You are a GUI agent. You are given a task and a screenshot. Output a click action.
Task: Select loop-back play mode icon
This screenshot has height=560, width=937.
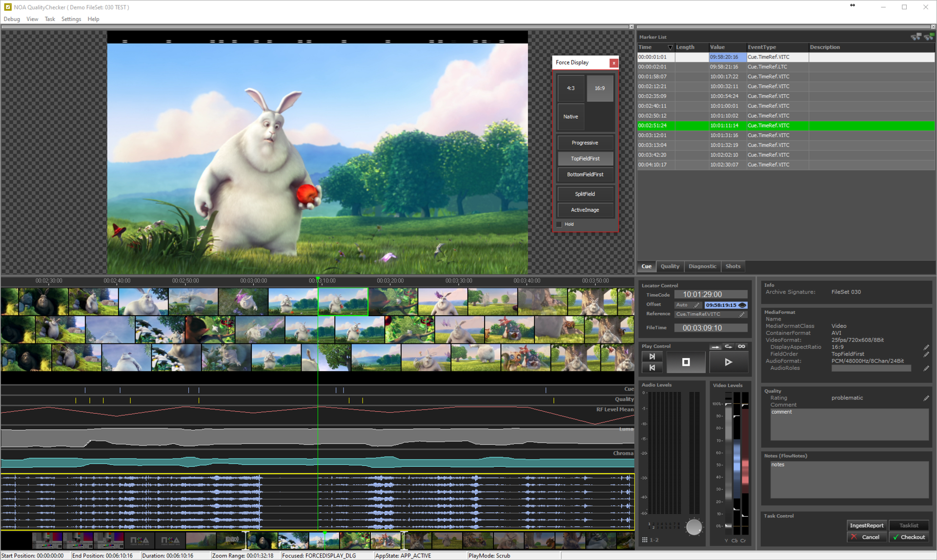pyautogui.click(x=729, y=347)
